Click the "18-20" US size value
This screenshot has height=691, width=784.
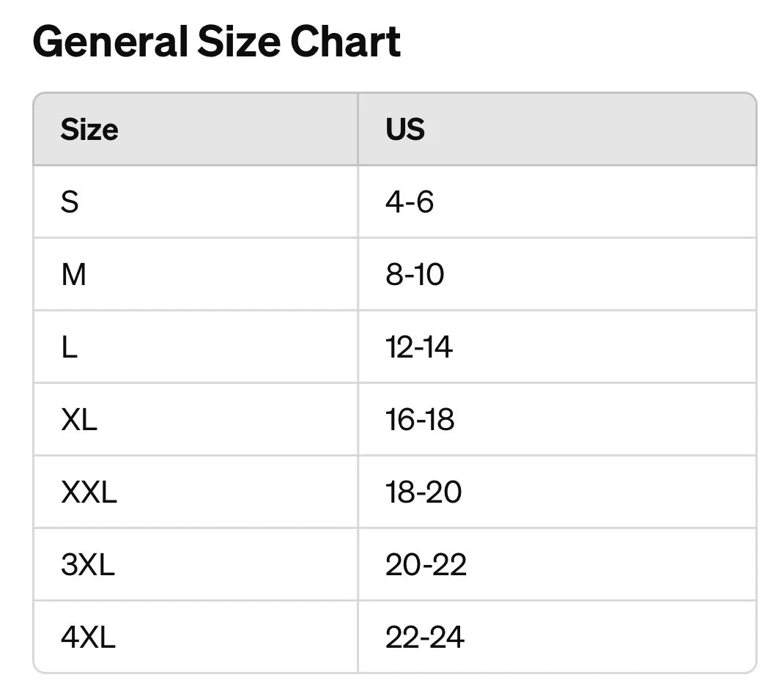click(x=424, y=492)
